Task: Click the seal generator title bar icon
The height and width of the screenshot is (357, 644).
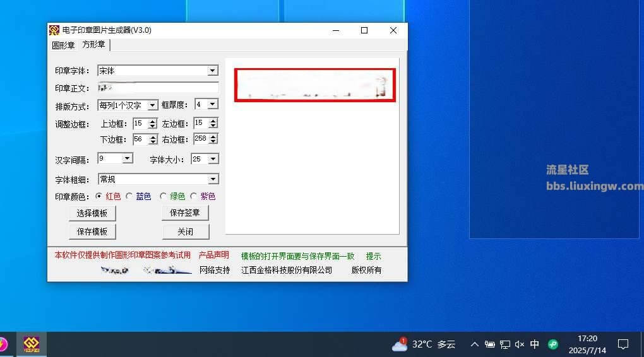Action: (54, 30)
